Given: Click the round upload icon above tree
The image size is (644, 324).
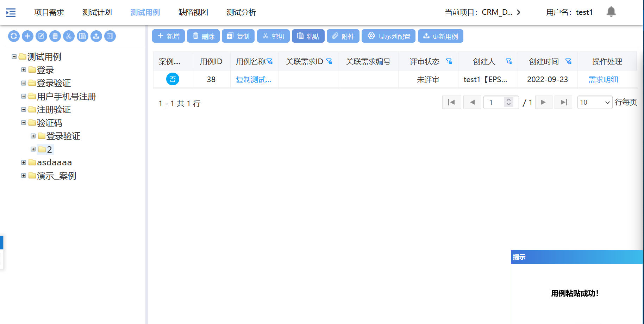Looking at the screenshot, I should [96, 36].
